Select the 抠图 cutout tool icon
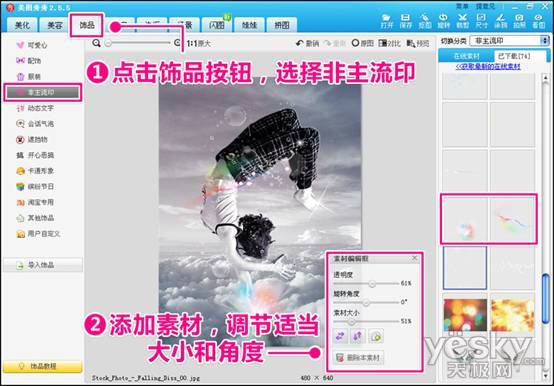This screenshot has width=554, height=386. [x=425, y=21]
